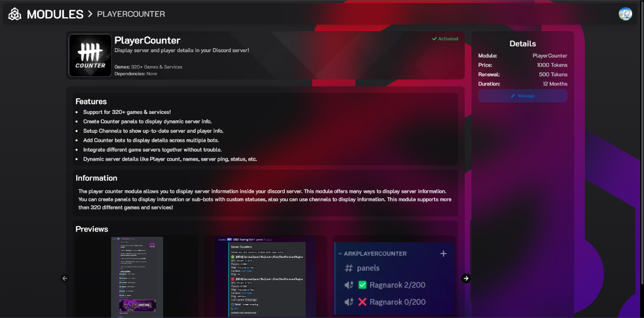Image resolution: width=644 pixels, height=318 pixels.
Task: Click the PlayerCounter title heading
Action: (148, 40)
